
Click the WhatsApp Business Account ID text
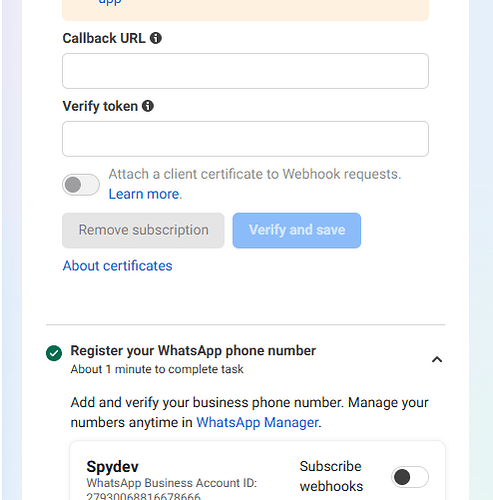click(x=172, y=483)
